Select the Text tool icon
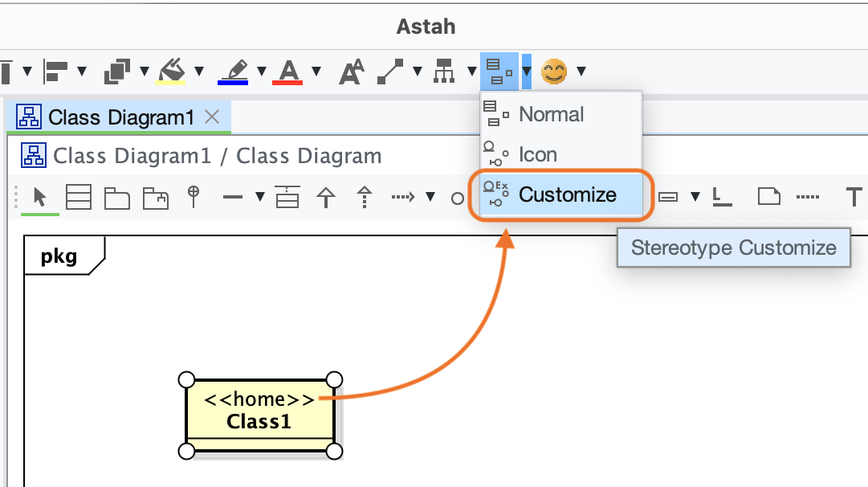Image resolution: width=868 pixels, height=487 pixels. [x=854, y=196]
